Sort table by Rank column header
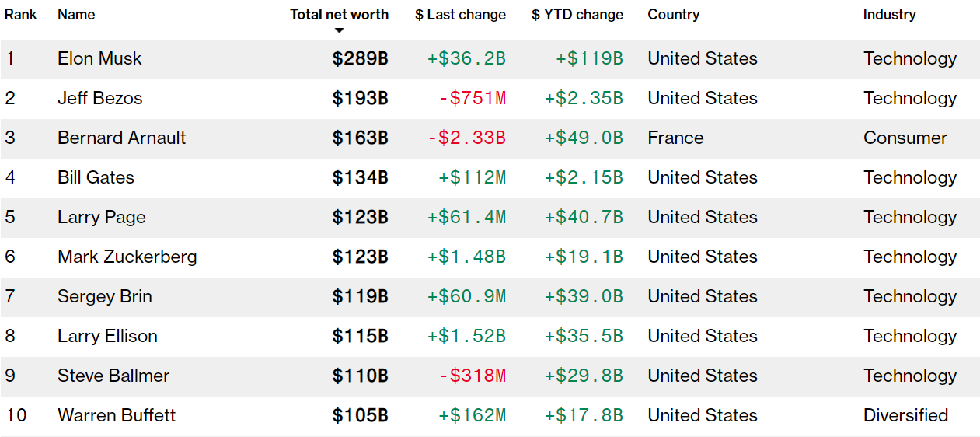The image size is (980, 437). [x=21, y=15]
